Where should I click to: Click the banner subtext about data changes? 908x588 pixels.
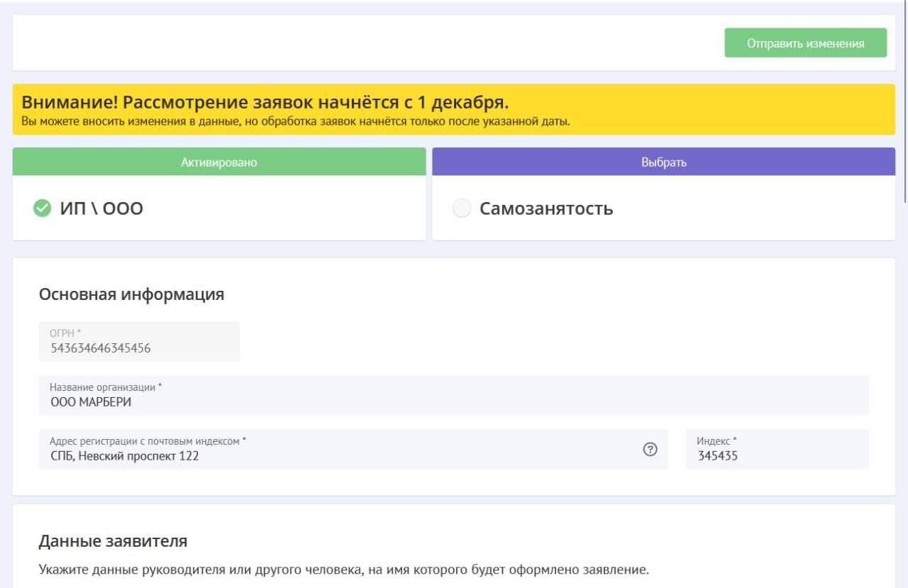pos(296,121)
